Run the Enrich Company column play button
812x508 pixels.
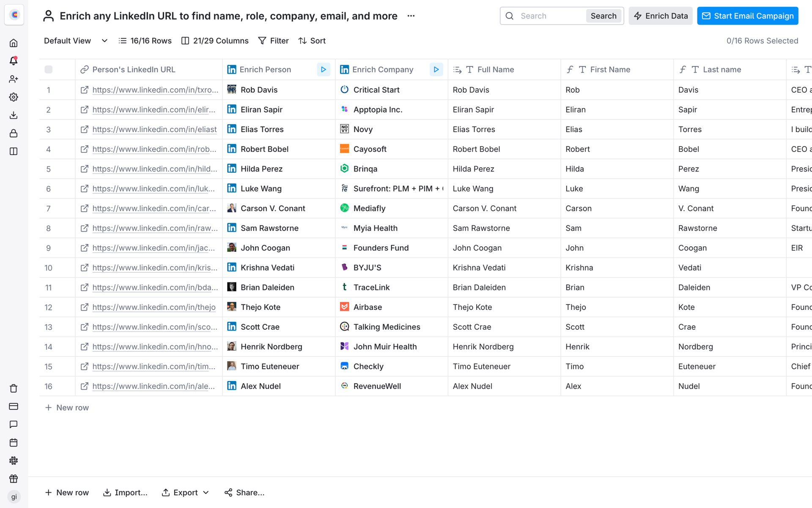(x=436, y=69)
